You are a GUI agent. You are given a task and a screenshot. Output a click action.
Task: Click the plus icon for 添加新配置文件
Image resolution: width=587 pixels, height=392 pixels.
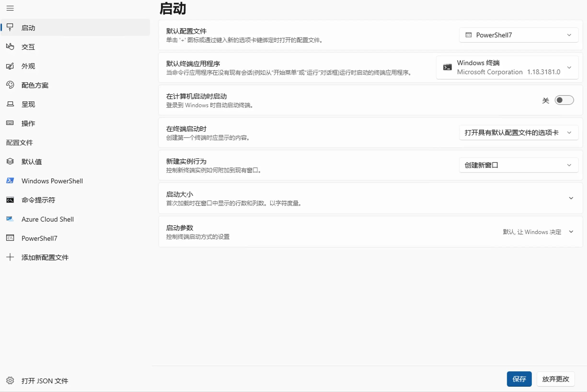coord(10,257)
